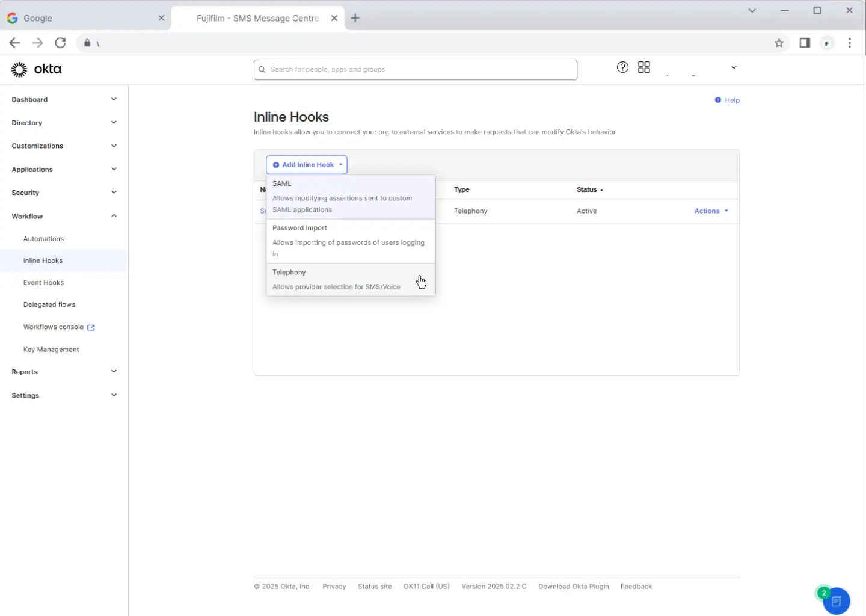Reload the page in browser
866x616 pixels.
[60, 43]
